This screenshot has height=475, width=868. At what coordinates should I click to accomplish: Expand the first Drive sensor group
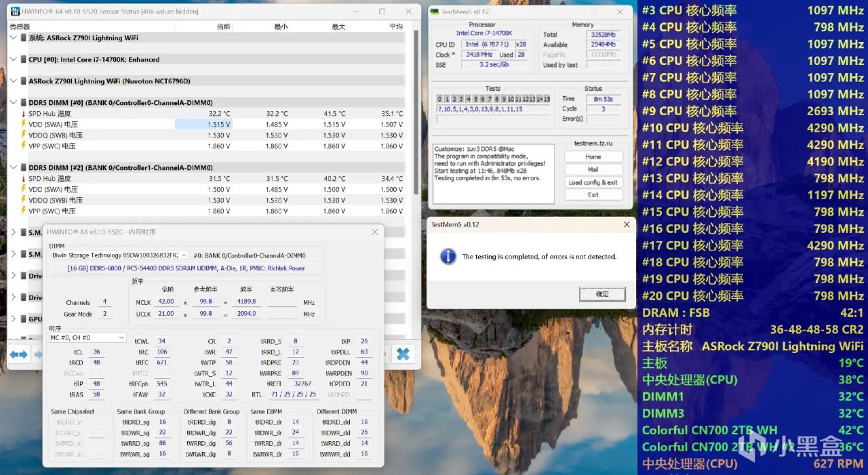14,276
